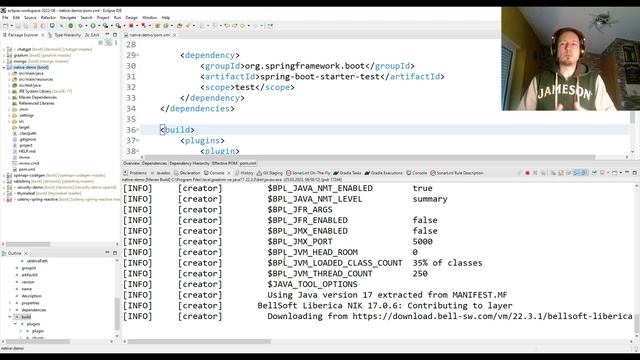The image size is (640, 360).
Task: Switch to the Declaration view tab
Action: click(x=187, y=173)
